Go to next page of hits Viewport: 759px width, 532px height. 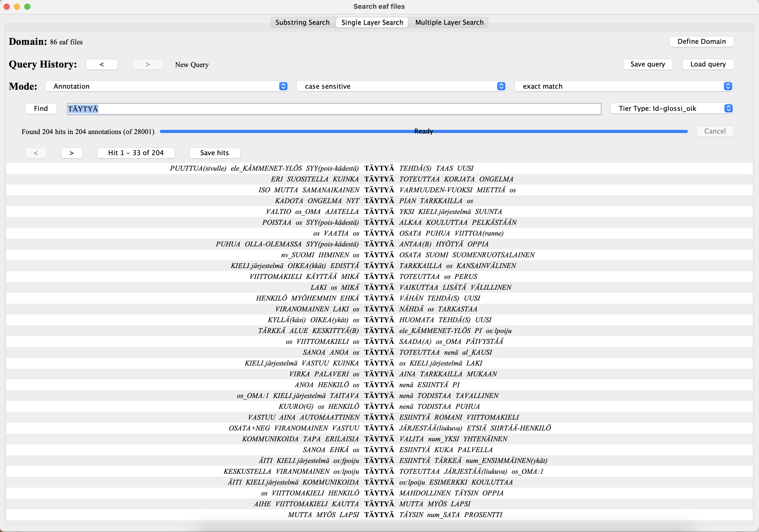click(x=71, y=153)
